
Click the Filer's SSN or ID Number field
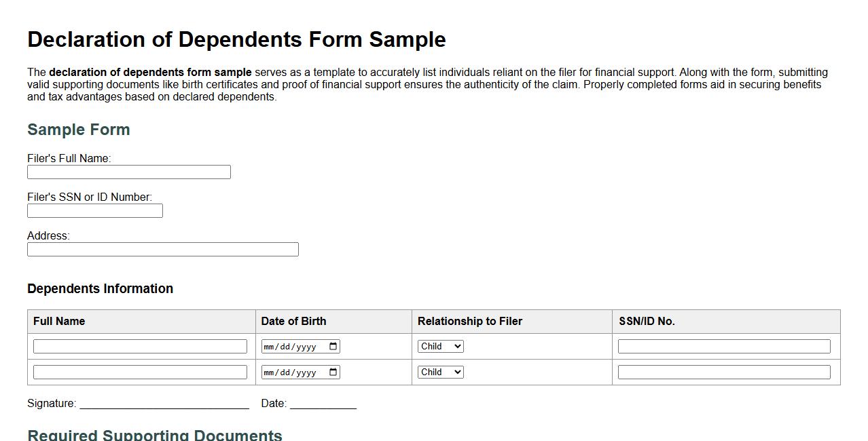click(x=94, y=210)
